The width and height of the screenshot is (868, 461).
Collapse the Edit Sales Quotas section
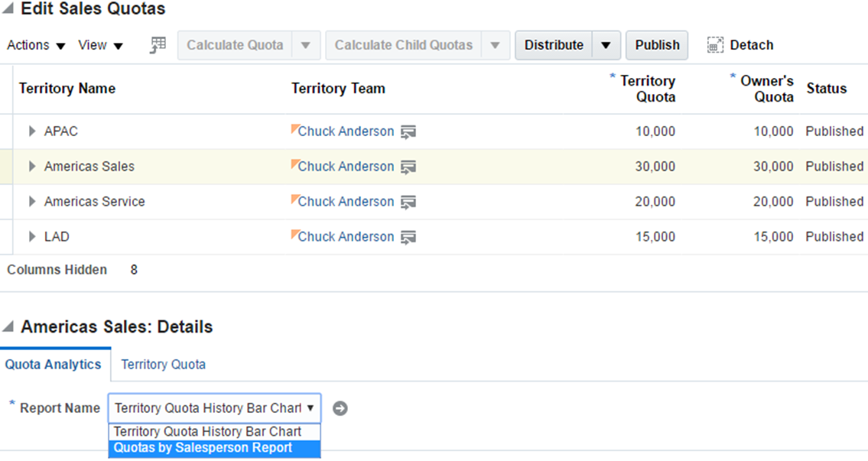tap(8, 10)
